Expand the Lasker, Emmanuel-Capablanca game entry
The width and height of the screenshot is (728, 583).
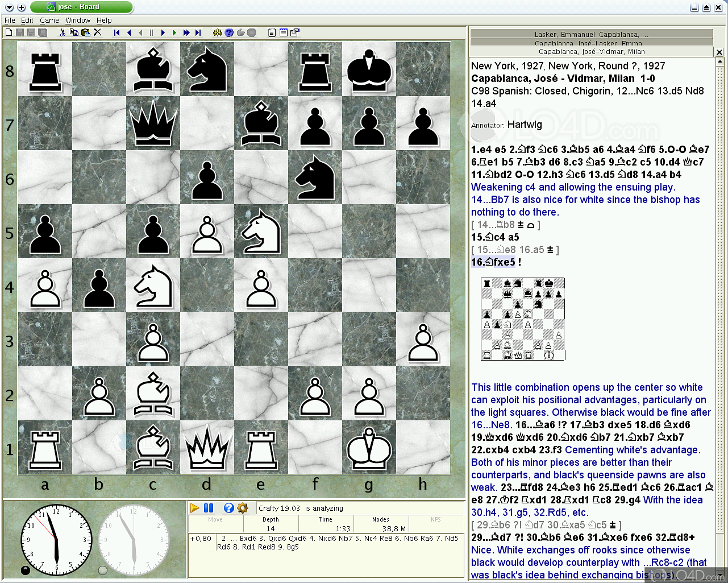tap(591, 34)
